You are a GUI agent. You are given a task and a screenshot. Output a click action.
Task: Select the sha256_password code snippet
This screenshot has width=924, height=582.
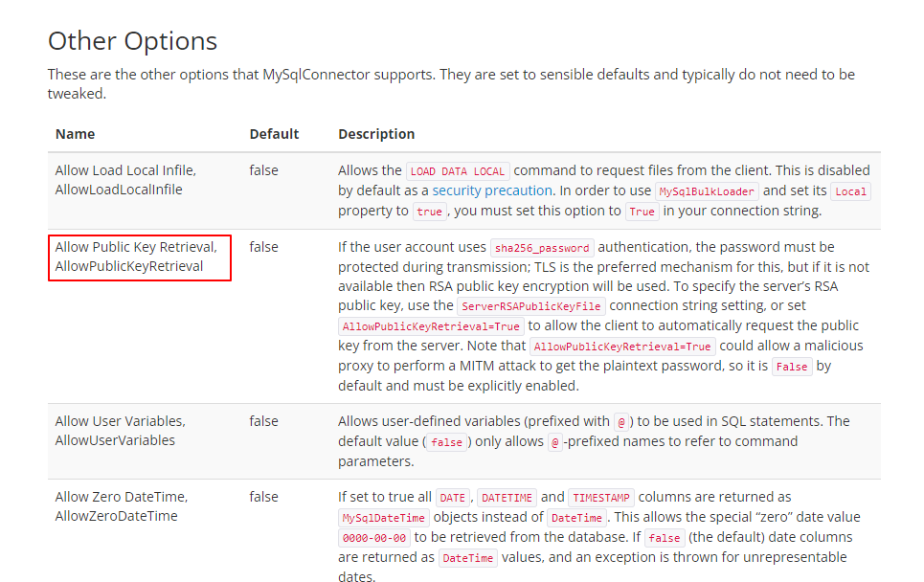(x=542, y=248)
